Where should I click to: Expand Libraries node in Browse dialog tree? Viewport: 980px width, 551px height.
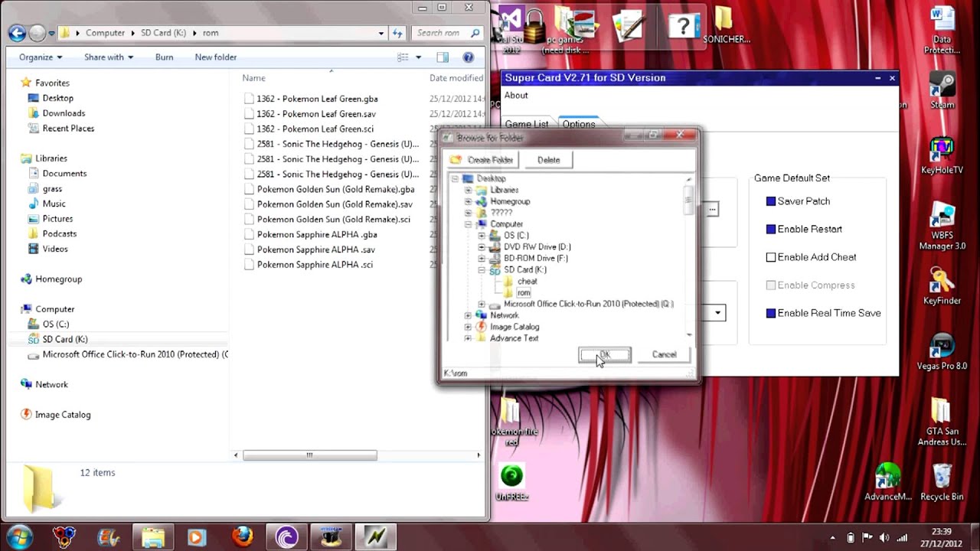(468, 190)
